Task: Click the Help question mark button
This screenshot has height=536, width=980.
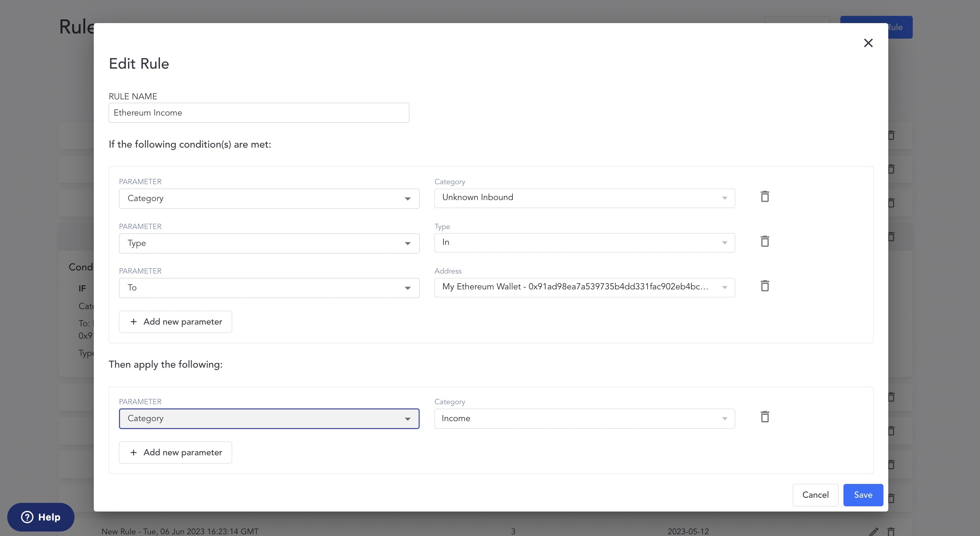Action: coord(41,517)
